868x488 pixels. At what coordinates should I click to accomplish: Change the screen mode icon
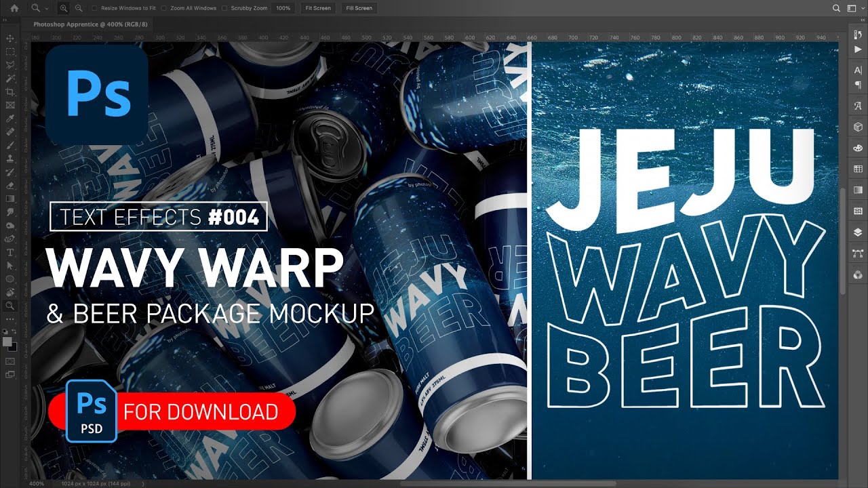coord(10,375)
